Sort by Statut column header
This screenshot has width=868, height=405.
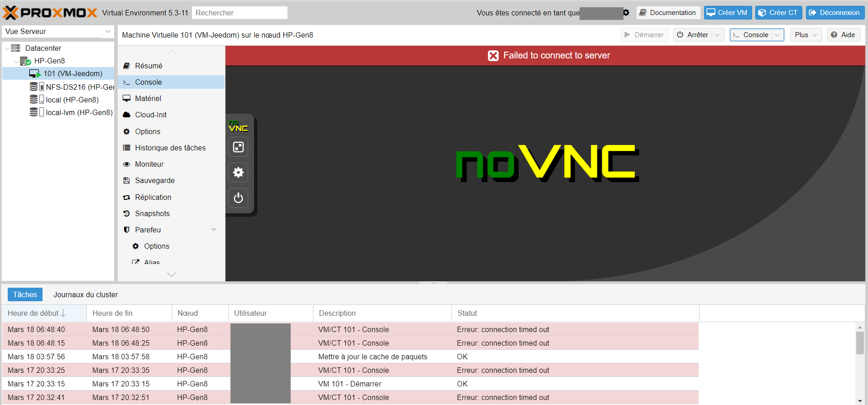point(575,313)
